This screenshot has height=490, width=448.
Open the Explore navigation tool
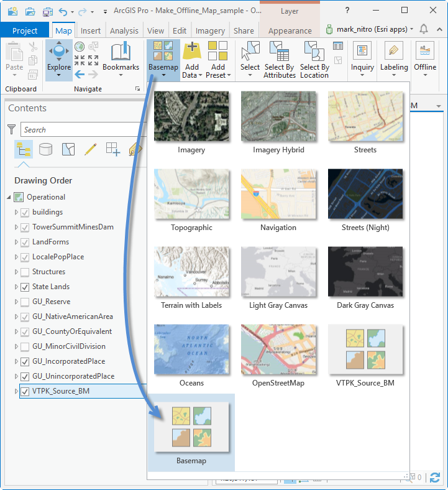(x=59, y=60)
